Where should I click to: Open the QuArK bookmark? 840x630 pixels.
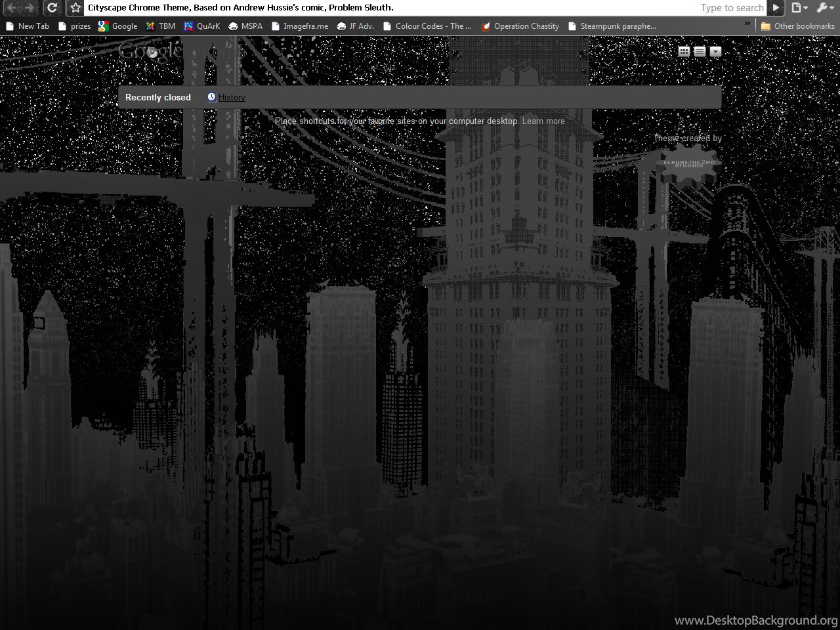click(x=201, y=26)
